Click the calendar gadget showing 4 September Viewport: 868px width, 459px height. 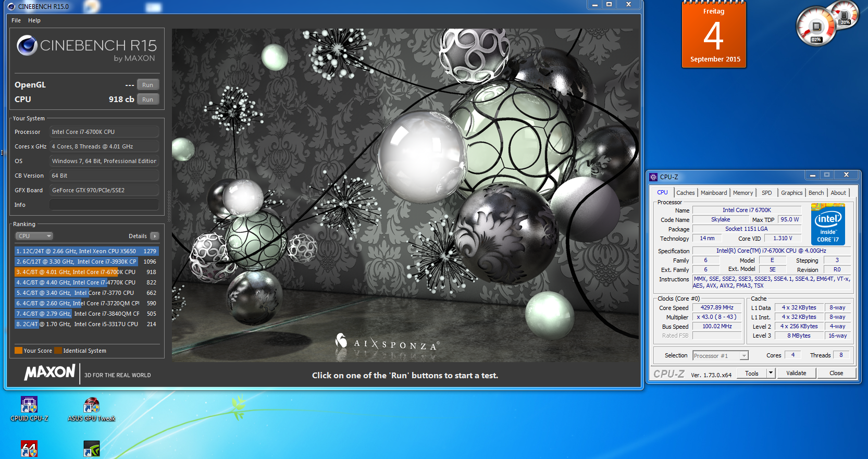coord(714,35)
